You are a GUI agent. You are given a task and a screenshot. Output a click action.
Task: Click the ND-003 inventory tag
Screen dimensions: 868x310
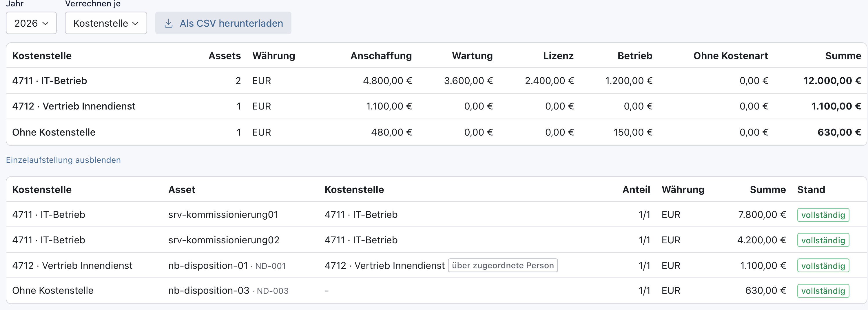coord(272,291)
